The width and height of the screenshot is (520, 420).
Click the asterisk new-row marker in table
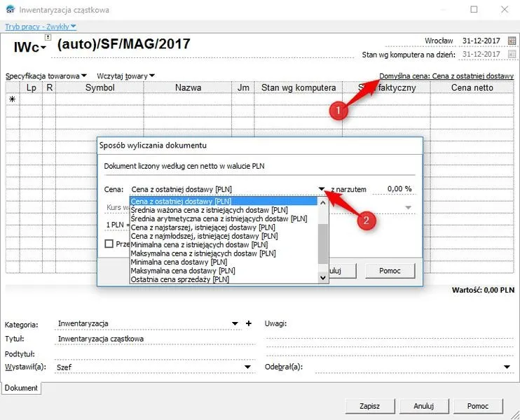pyautogui.click(x=13, y=99)
